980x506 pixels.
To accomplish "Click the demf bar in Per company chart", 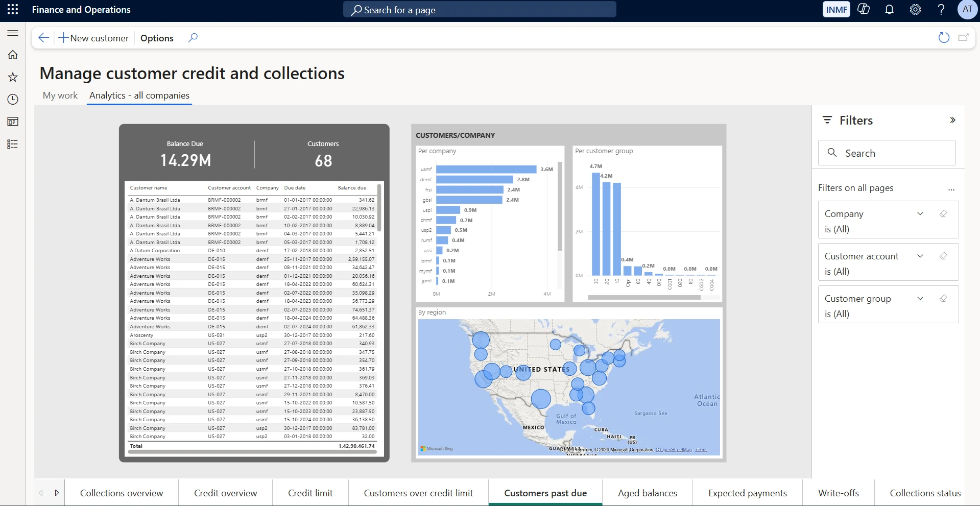I will pos(474,179).
